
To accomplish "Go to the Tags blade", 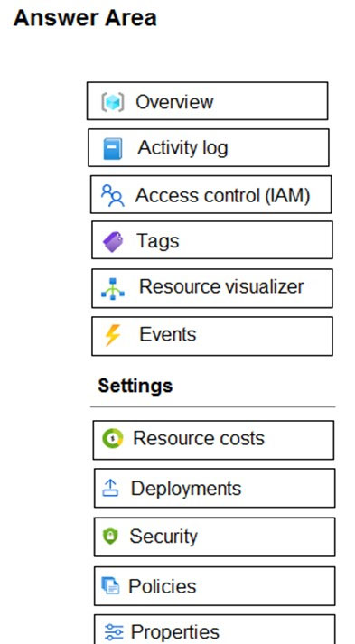I will [x=212, y=240].
